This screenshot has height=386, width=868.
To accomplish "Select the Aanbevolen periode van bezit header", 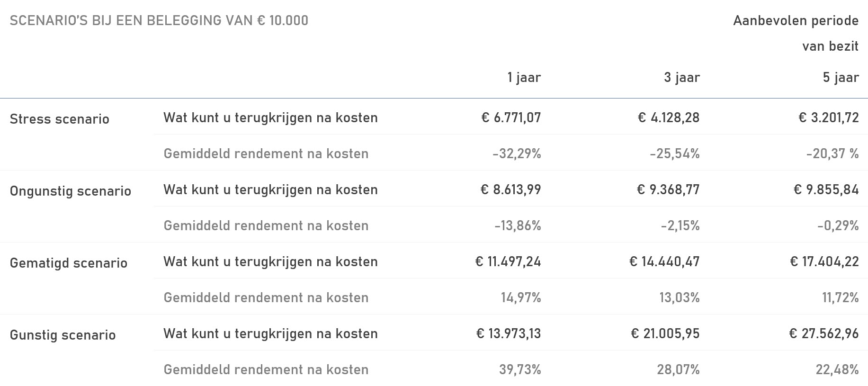I will (x=796, y=34).
